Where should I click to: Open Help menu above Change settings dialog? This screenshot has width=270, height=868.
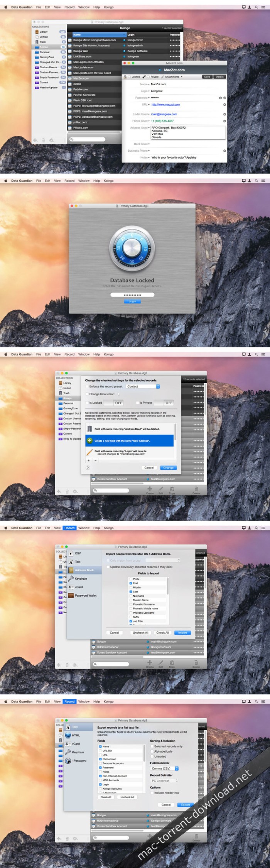tap(96, 354)
